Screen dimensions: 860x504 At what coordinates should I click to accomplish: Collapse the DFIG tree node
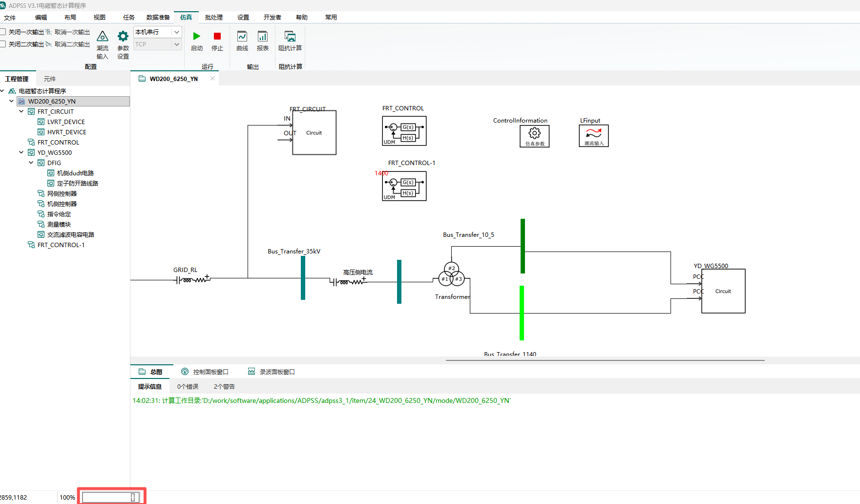click(31, 163)
